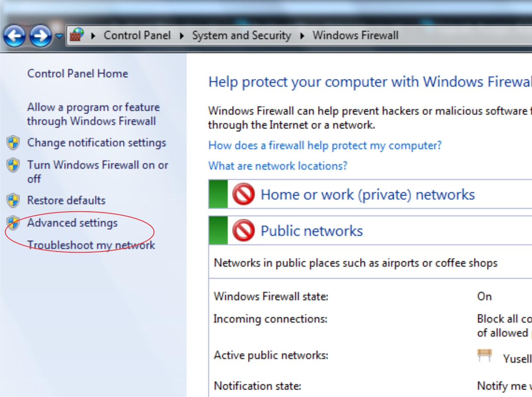Click shield icon beside Change notification settings

13,143
